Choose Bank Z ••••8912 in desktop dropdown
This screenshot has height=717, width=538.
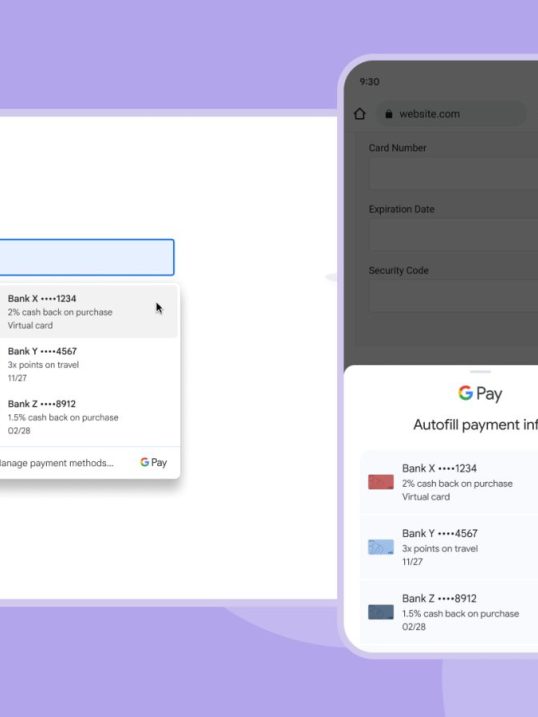(88, 417)
